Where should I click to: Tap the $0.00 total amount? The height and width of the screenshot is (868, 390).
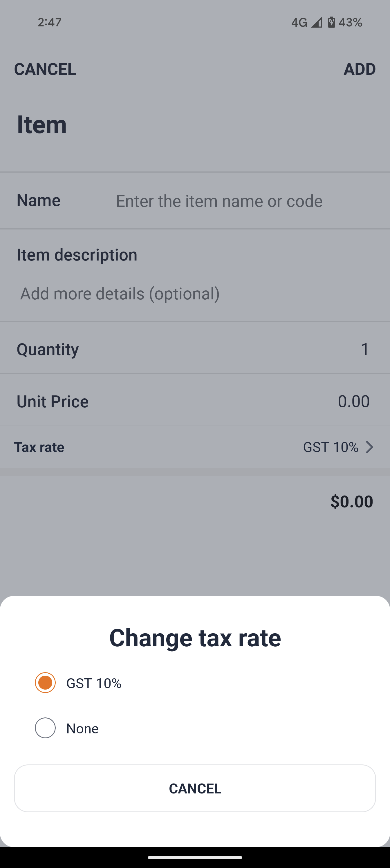pyautogui.click(x=352, y=501)
